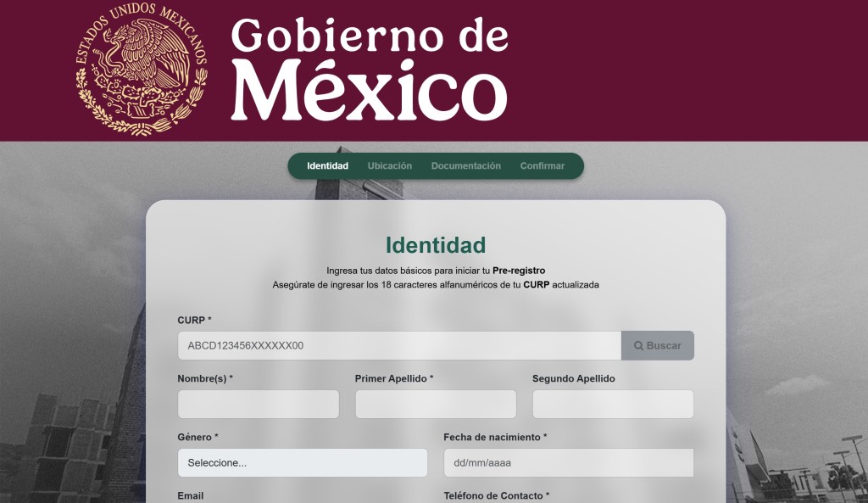
Task: Click the 'Asegúrate de ingresar los 18 caracteres' instruction text
Action: tap(436, 285)
